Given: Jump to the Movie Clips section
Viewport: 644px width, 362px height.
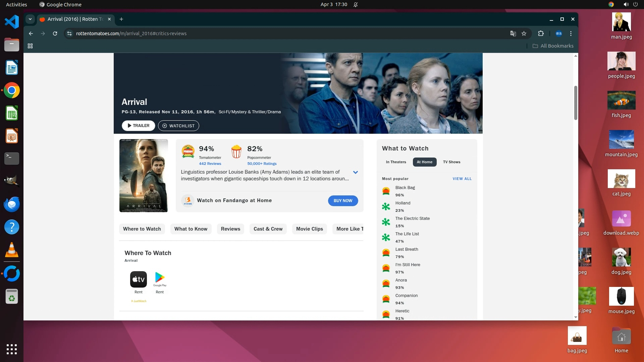Looking at the screenshot, I should [309, 229].
